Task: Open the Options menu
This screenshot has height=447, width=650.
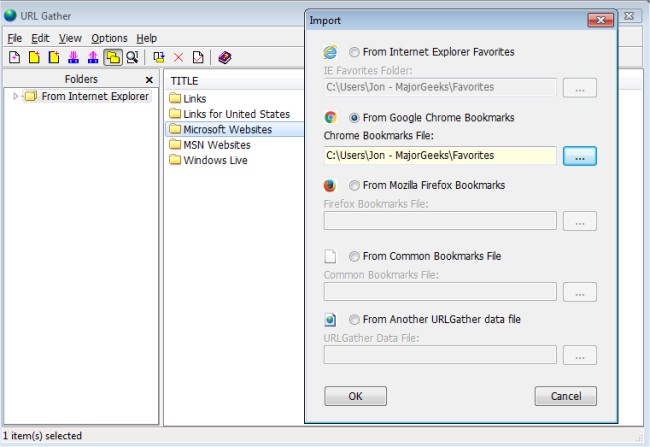Action: coord(109,38)
